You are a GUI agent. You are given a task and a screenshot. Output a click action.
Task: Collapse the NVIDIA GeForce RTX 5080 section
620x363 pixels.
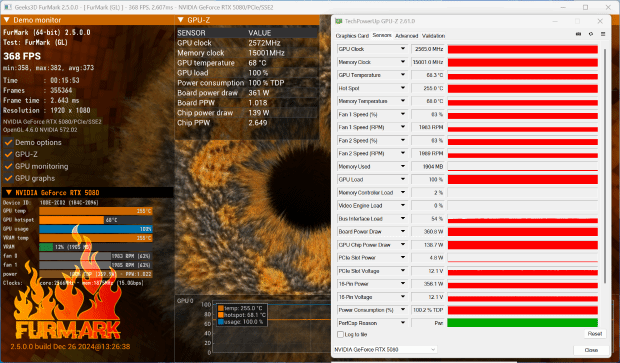8,193
